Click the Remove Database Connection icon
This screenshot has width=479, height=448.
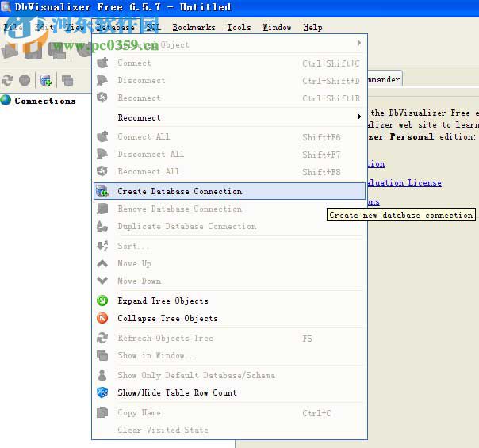(x=102, y=209)
